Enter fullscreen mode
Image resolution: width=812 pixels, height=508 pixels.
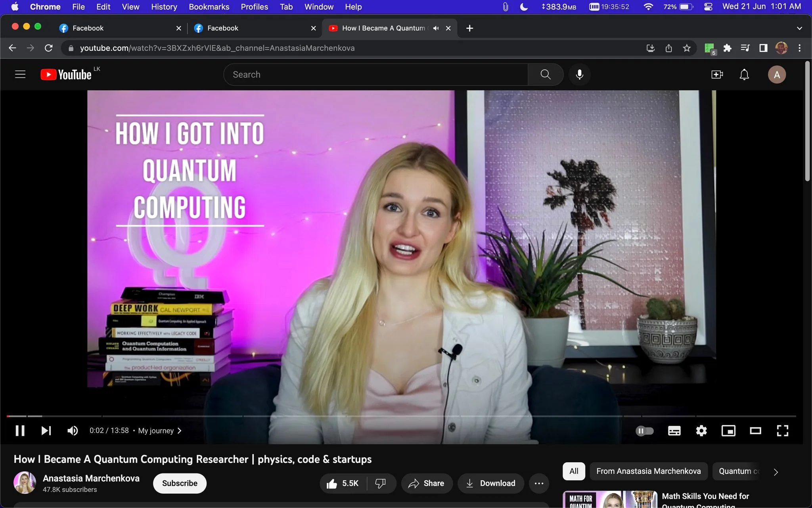coord(782,431)
